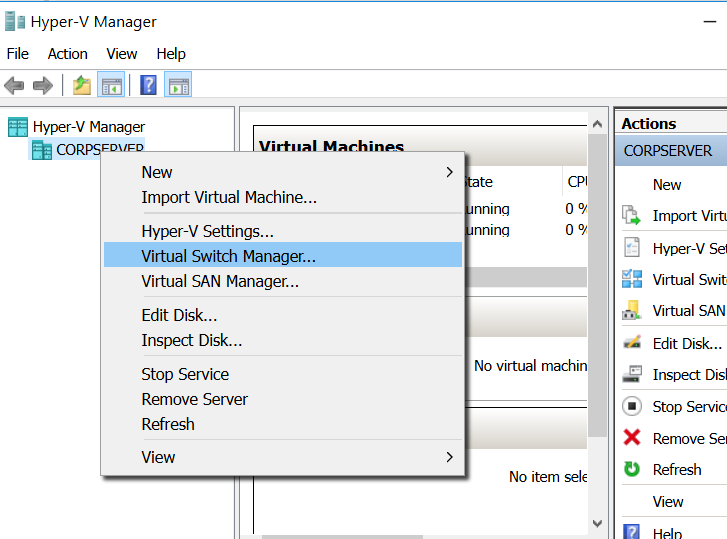The image size is (727, 539).
Task: Select Virtual Switch Manager from context menu
Action: coord(228,256)
